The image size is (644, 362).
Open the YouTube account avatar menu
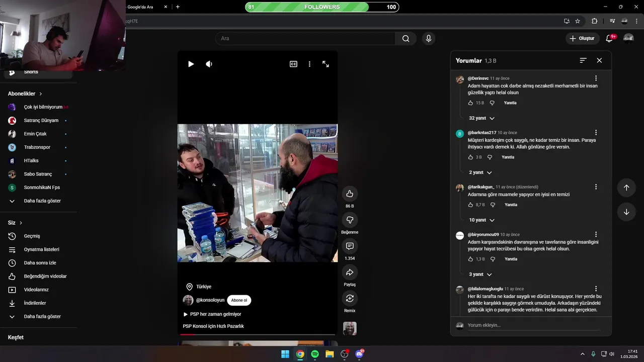pos(628,38)
